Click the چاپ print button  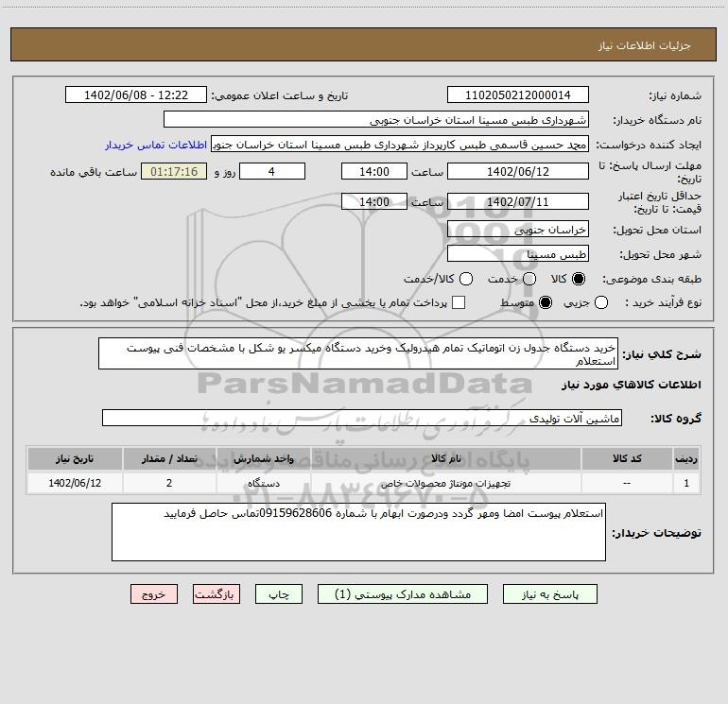pyautogui.click(x=279, y=594)
